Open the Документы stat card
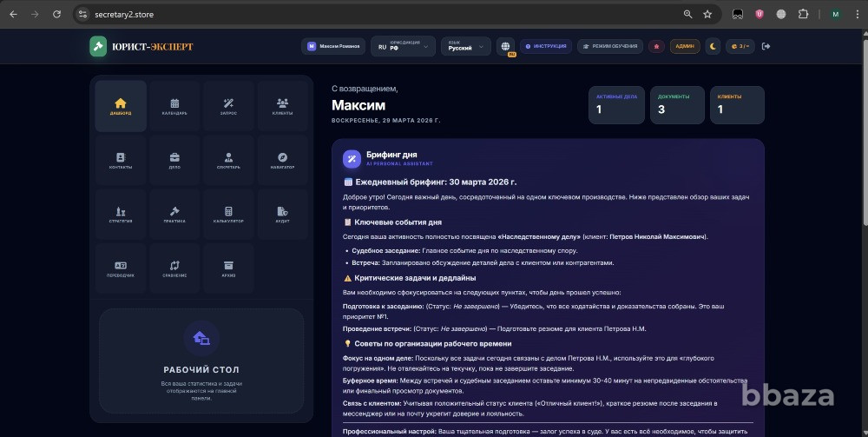 tap(678, 104)
